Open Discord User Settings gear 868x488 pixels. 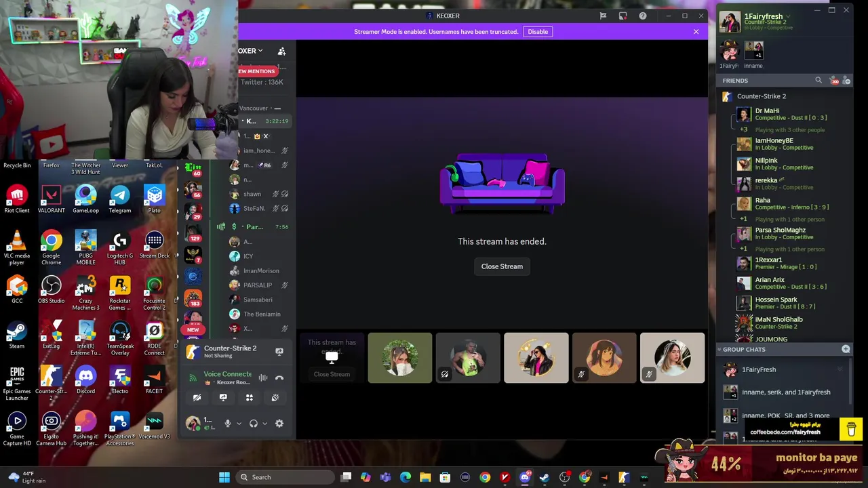click(x=279, y=424)
